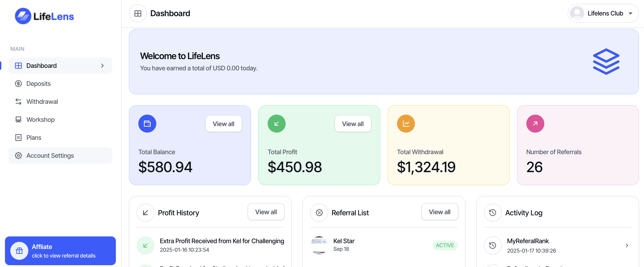
Task: Click the blue wallet icon on Total Balance
Action: click(x=147, y=124)
